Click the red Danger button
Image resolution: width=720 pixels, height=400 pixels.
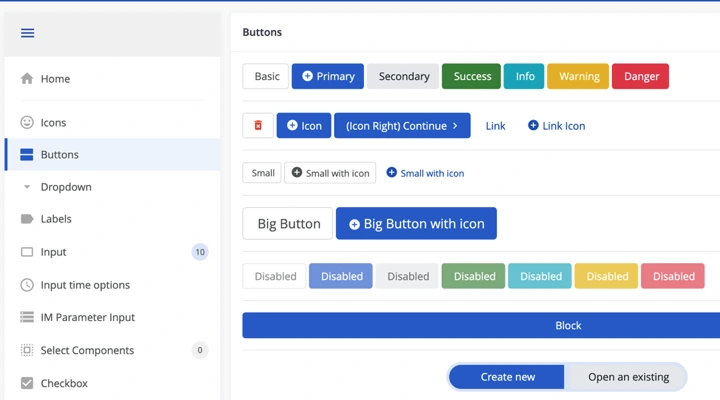641,76
